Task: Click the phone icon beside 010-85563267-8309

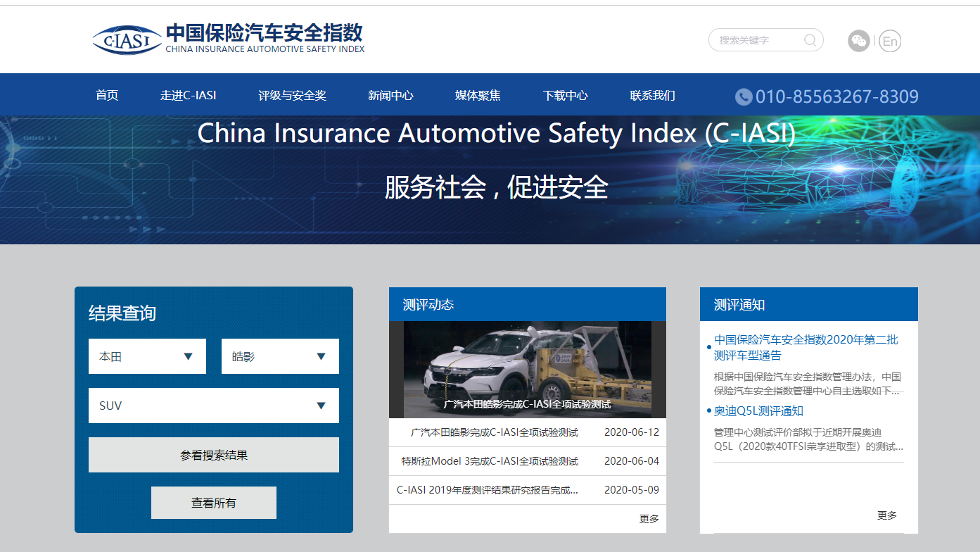Action: [744, 96]
